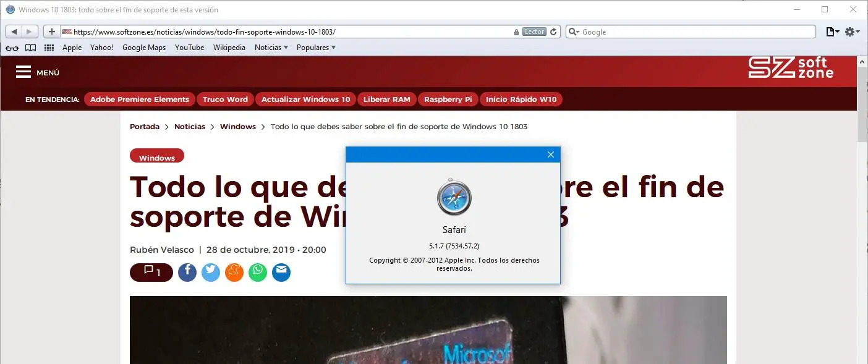Viewport: 868px width, 364px height.
Task: Open the Apple bookmark
Action: (72, 48)
